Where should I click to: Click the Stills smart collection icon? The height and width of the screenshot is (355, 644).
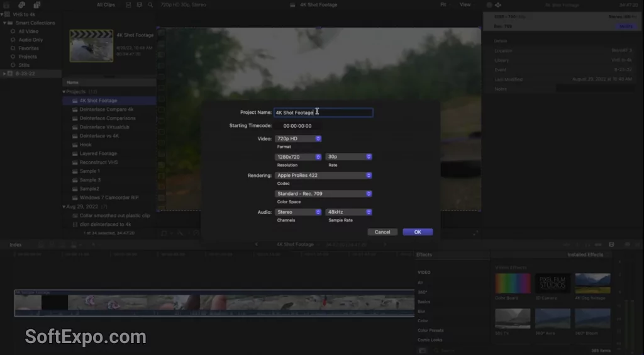pos(13,65)
